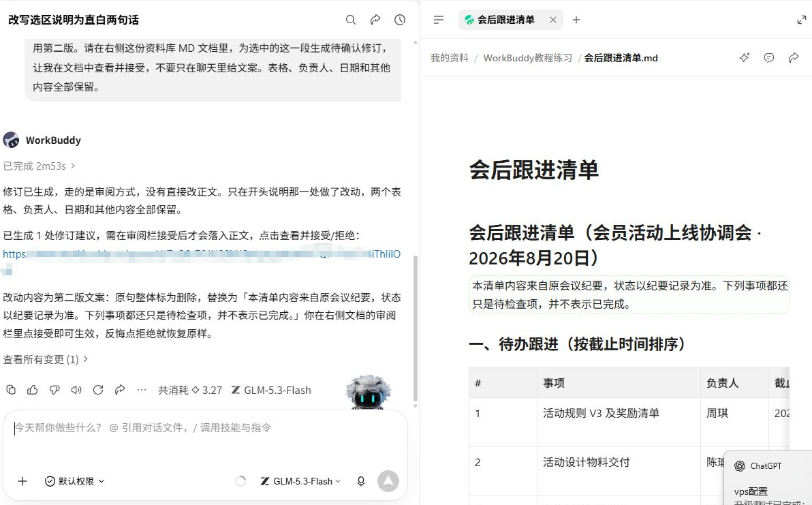Click the chat panel vertical scrollbar
The height and width of the screenshot is (505, 812).
click(x=415, y=328)
